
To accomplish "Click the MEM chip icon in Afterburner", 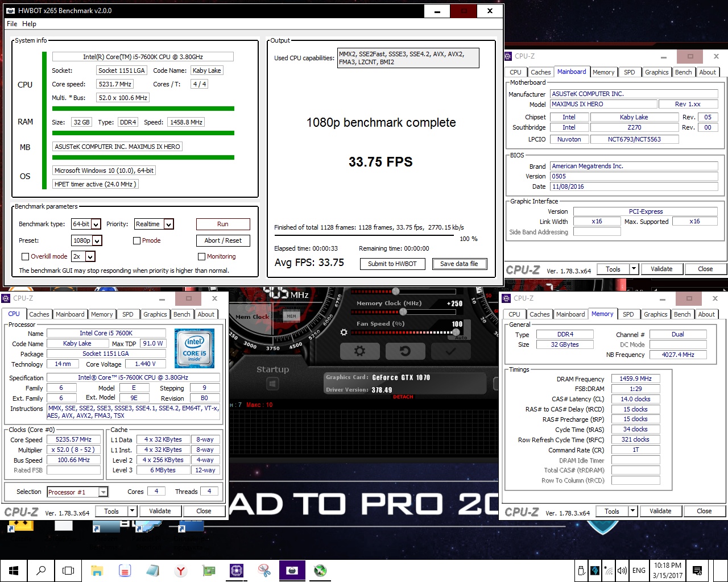I will point(291,316).
